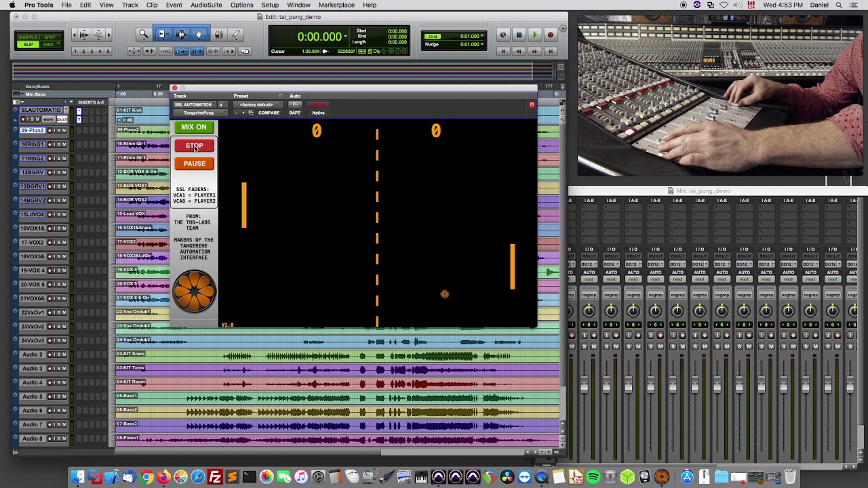
Task: Open the AudioSuite menu
Action: click(206, 5)
